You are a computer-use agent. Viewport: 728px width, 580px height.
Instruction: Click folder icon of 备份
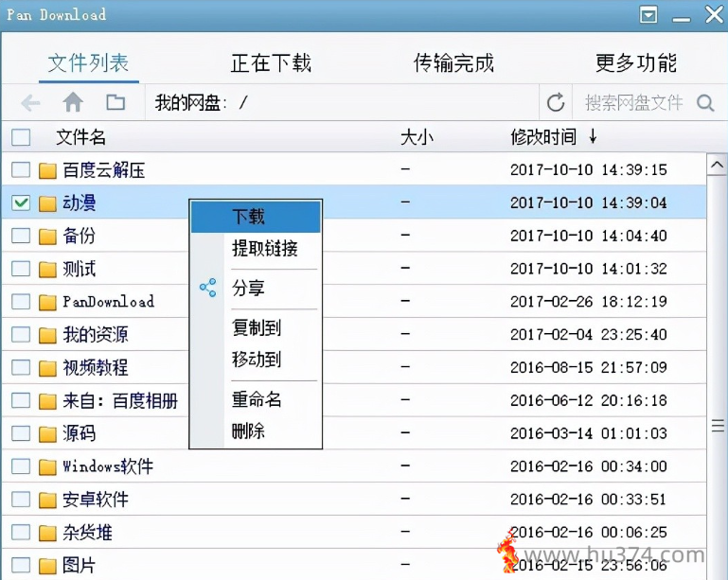pyautogui.click(x=47, y=237)
